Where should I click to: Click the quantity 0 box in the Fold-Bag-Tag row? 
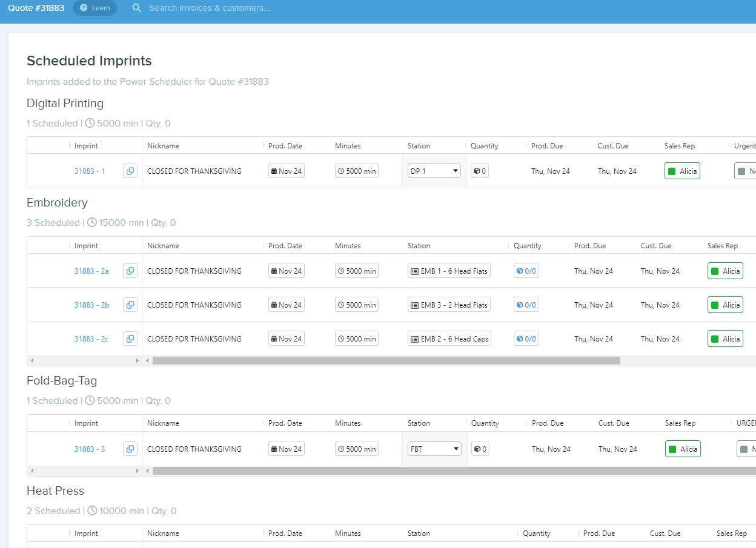(480, 449)
